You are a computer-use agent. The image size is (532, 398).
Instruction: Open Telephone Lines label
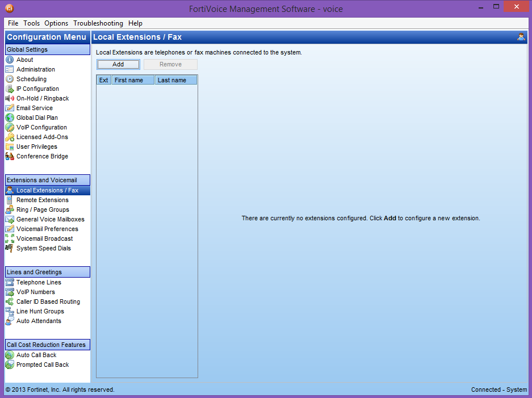point(39,282)
